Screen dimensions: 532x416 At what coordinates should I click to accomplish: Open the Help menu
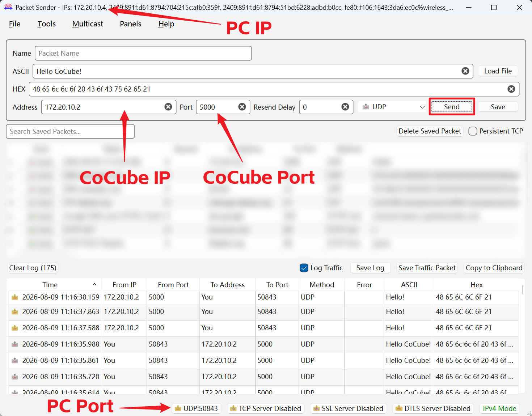pyautogui.click(x=166, y=24)
